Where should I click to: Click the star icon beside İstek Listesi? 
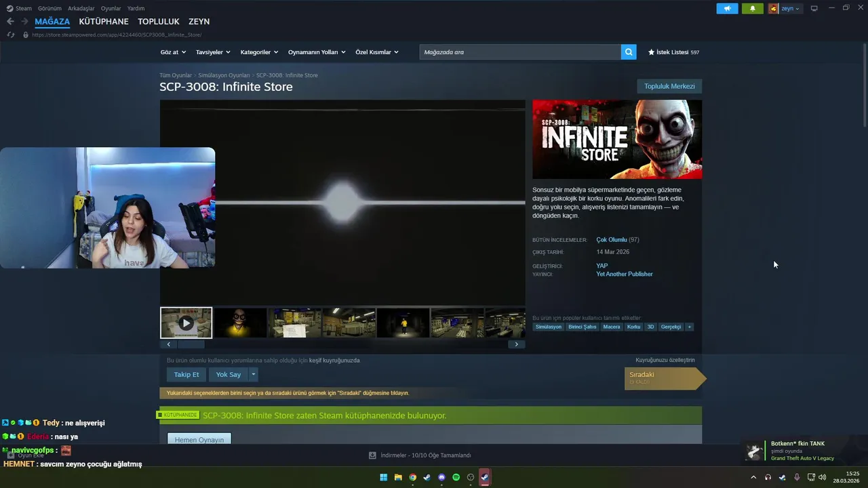click(x=651, y=52)
